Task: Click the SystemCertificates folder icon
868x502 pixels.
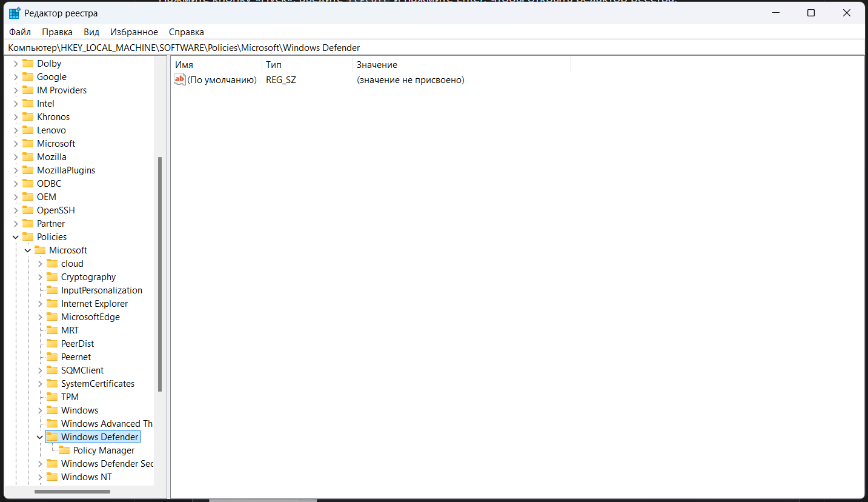Action: tap(52, 384)
